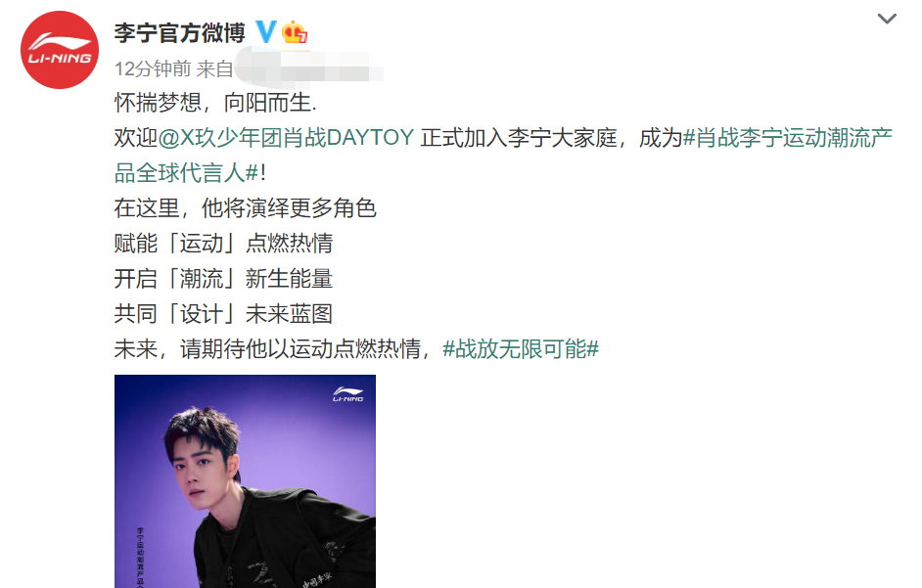The height and width of the screenshot is (588, 922).
Task: Click the text 正式加入李宁大家庭
Action: (x=519, y=138)
